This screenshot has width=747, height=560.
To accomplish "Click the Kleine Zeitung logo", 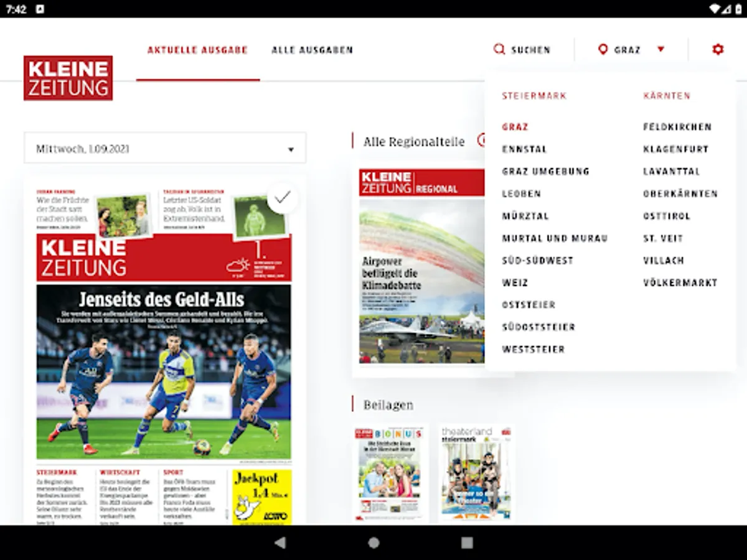I will tap(68, 78).
